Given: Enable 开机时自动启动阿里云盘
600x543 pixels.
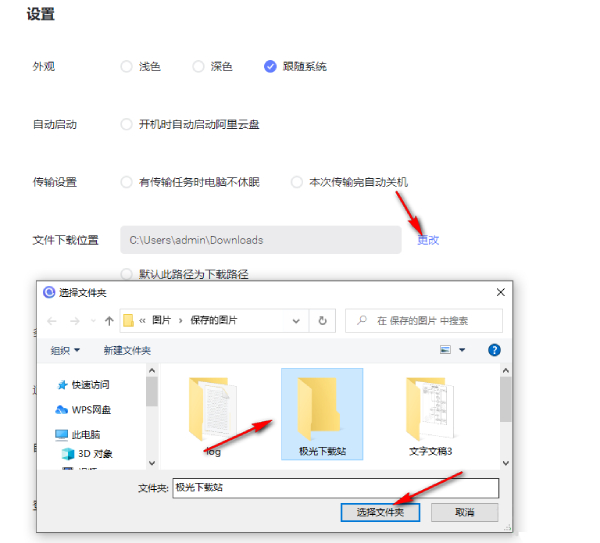Looking at the screenshot, I should [x=126, y=125].
